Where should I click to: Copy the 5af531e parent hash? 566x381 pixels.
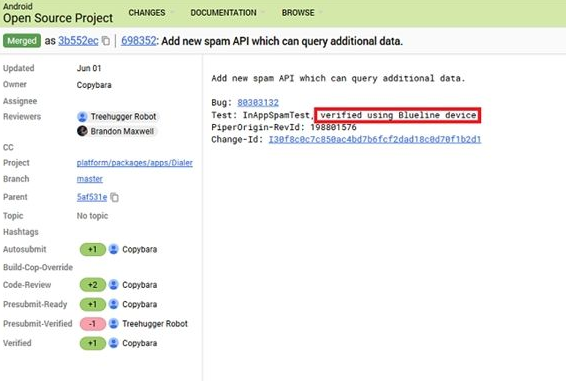click(114, 197)
